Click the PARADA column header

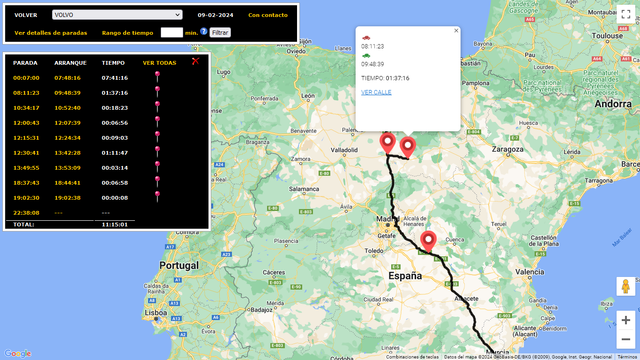[25, 63]
